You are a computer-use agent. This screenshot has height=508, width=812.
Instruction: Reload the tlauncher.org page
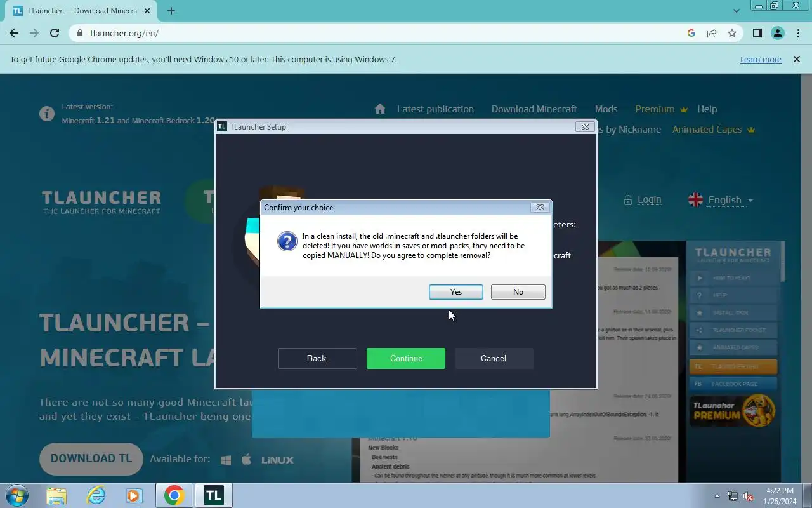pos(55,33)
